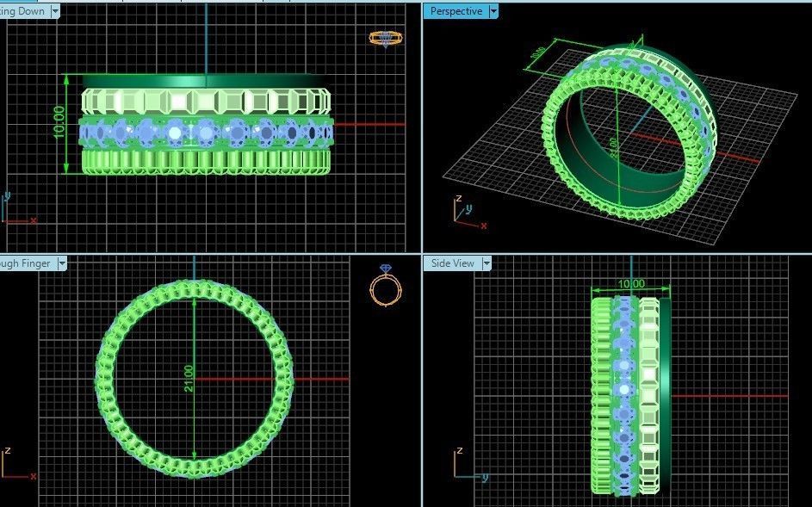Select the Perspective viewport title

pyautogui.click(x=456, y=11)
